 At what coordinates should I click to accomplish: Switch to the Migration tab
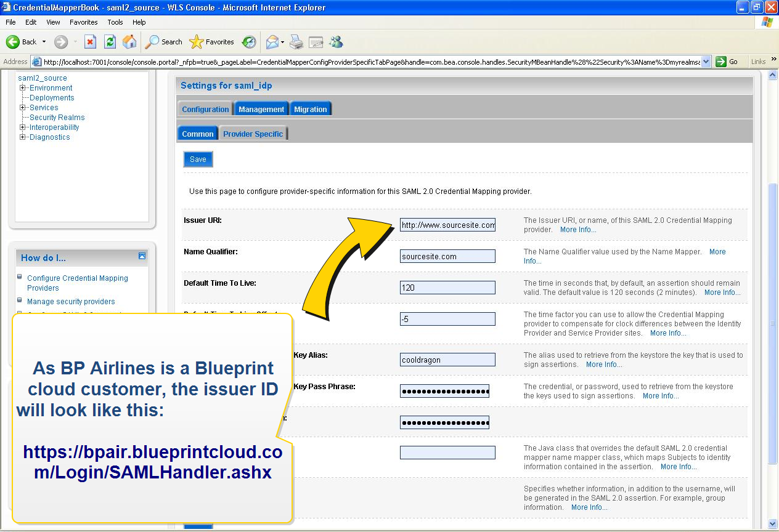[311, 109]
